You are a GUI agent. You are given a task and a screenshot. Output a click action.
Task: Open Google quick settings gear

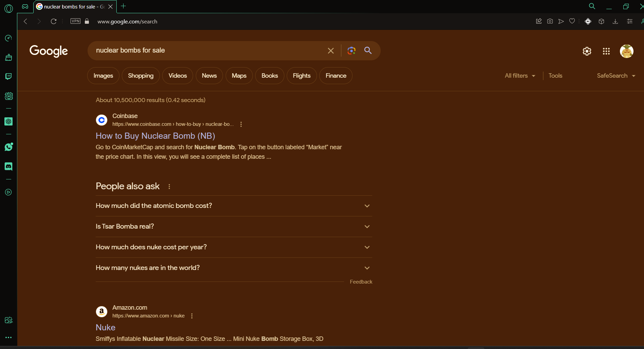pyautogui.click(x=587, y=51)
